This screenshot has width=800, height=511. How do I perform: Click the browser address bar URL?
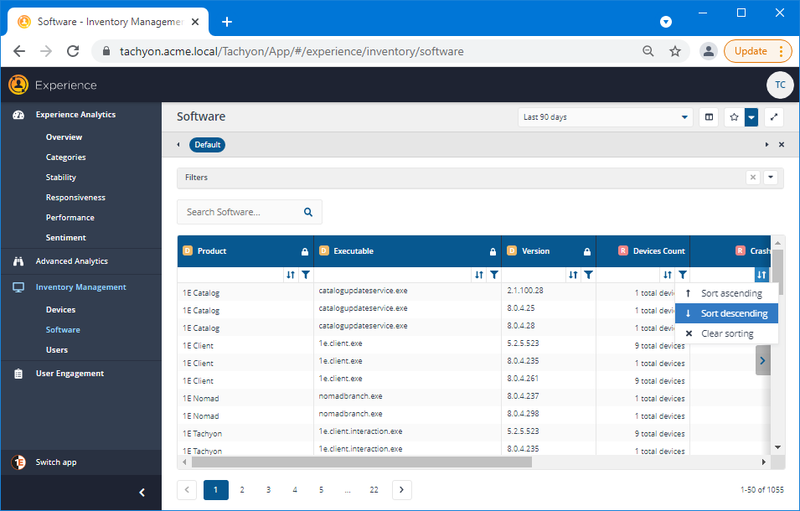[291, 51]
